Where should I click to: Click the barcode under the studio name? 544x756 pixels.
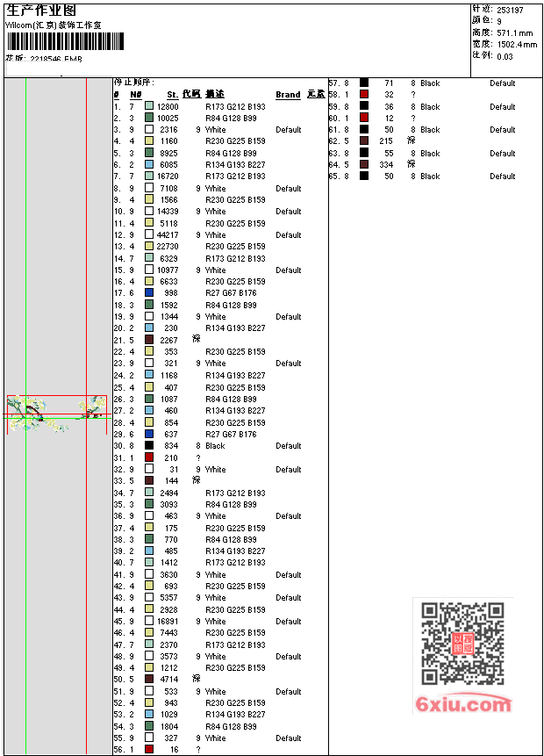click(66, 41)
